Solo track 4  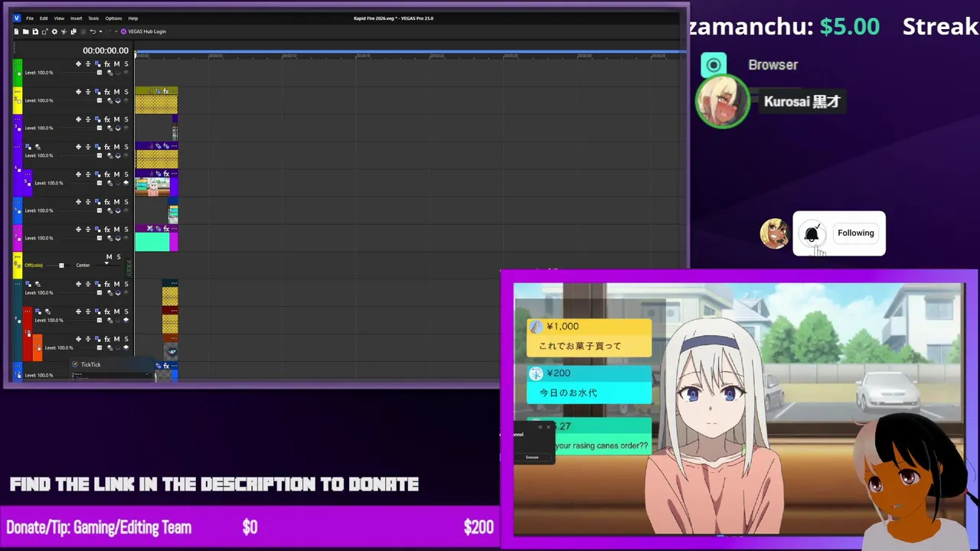[126, 147]
